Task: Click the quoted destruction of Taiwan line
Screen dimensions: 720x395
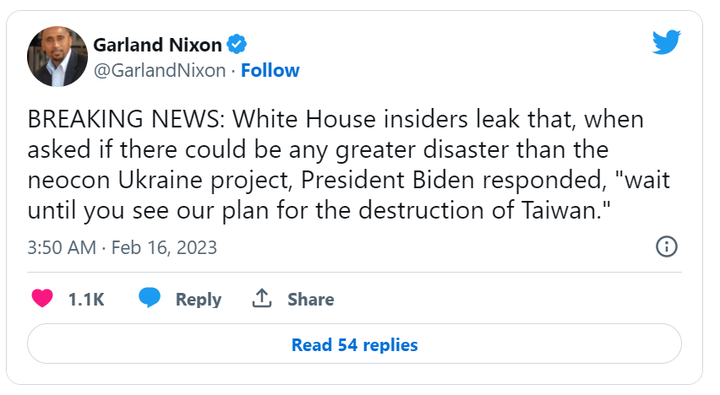Action: tap(319, 210)
